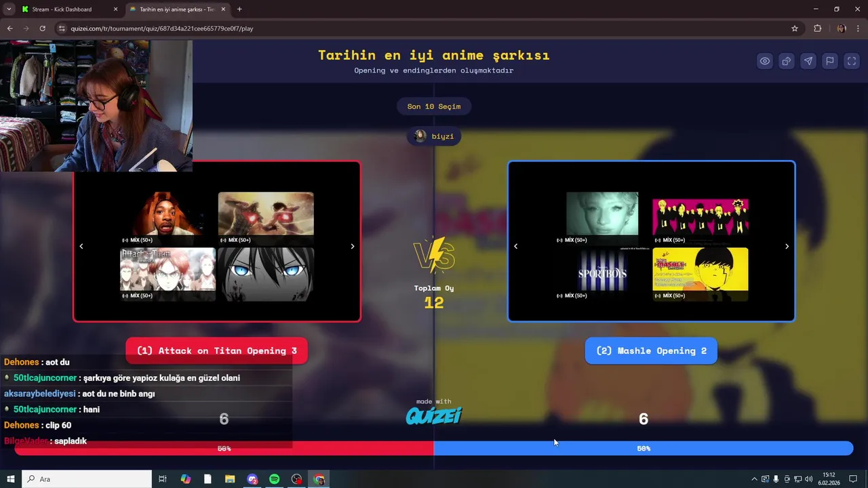Click the dice random icon button

coord(787,61)
